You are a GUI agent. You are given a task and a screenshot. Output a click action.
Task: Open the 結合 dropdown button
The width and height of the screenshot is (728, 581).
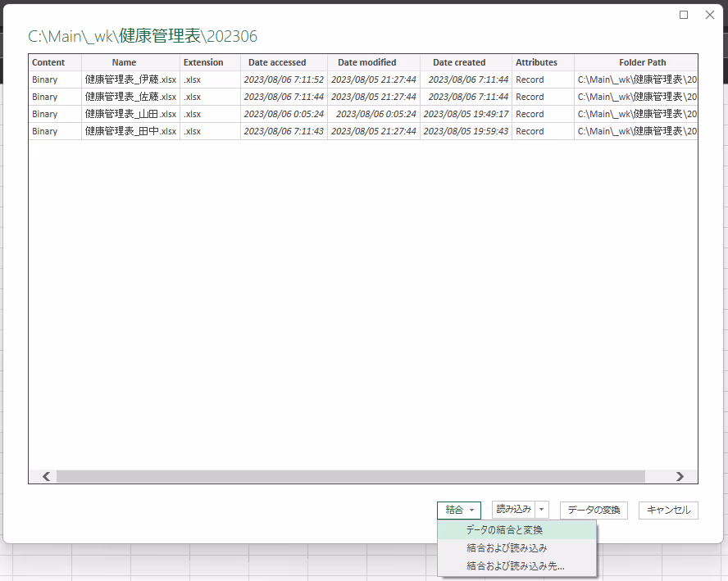pyautogui.click(x=459, y=510)
